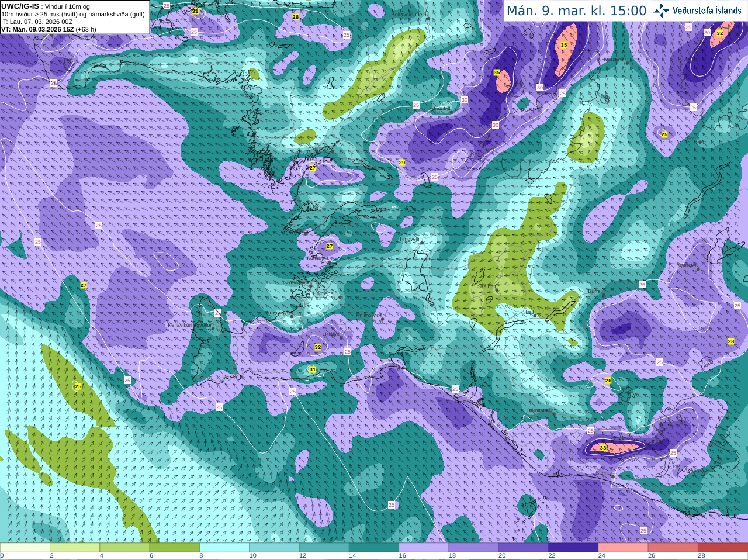Pick the 22–24 dark indigo legend swatch
This screenshot has height=560, width=748.
pos(574,548)
